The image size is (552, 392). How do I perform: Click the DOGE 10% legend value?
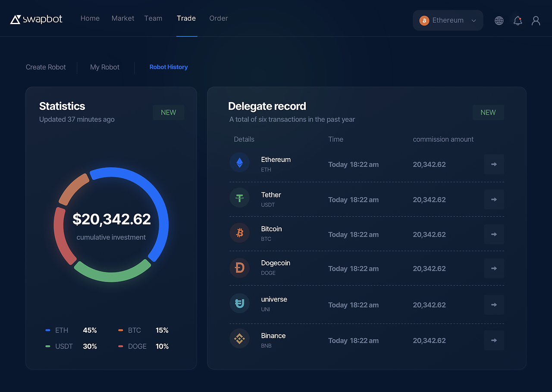(162, 346)
